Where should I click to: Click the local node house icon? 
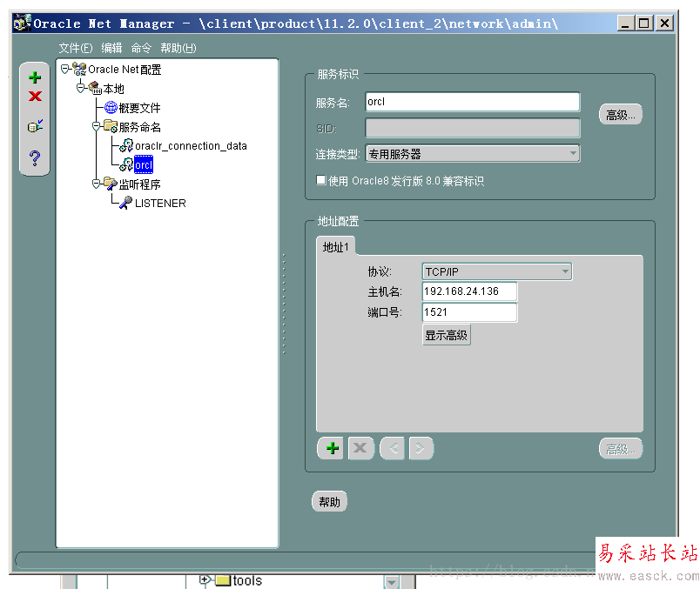pyautogui.click(x=95, y=88)
